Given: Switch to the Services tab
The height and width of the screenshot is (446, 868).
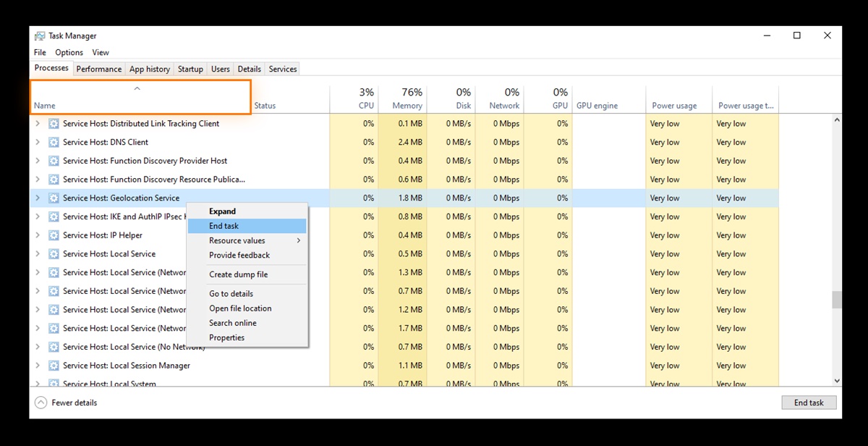Looking at the screenshot, I should (282, 68).
